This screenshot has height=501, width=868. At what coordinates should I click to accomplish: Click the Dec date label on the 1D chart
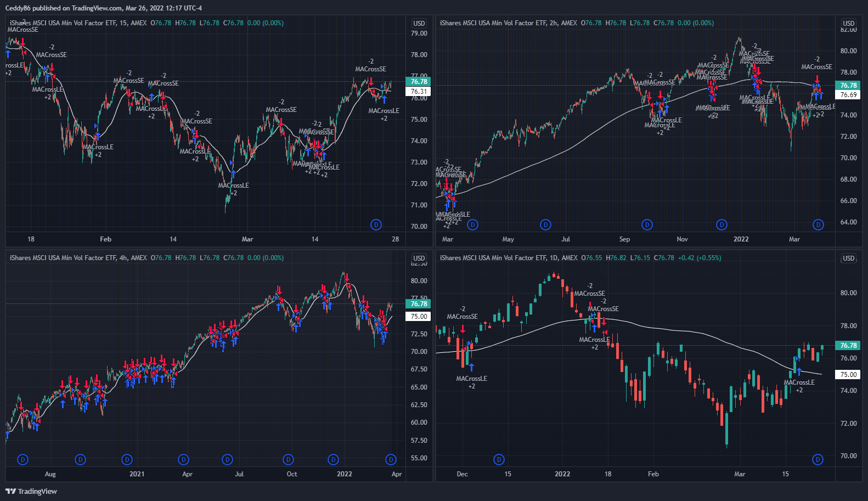pyautogui.click(x=462, y=474)
